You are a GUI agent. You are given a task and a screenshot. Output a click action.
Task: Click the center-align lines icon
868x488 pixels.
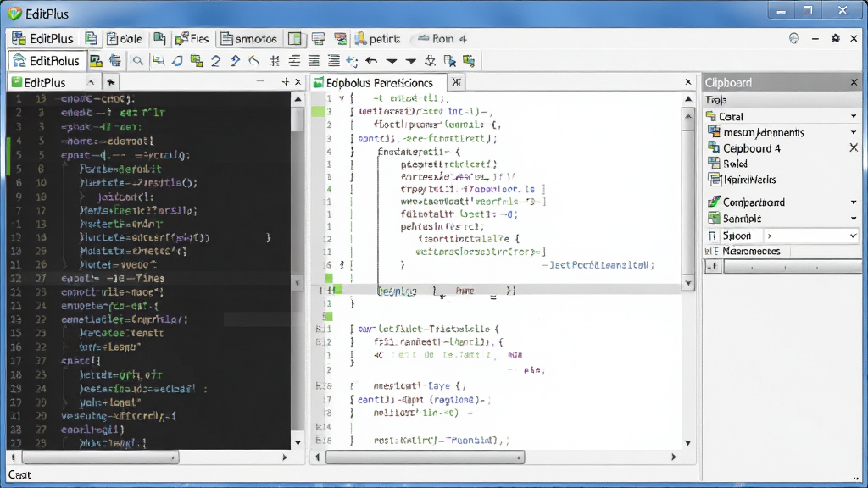pyautogui.click(x=294, y=61)
